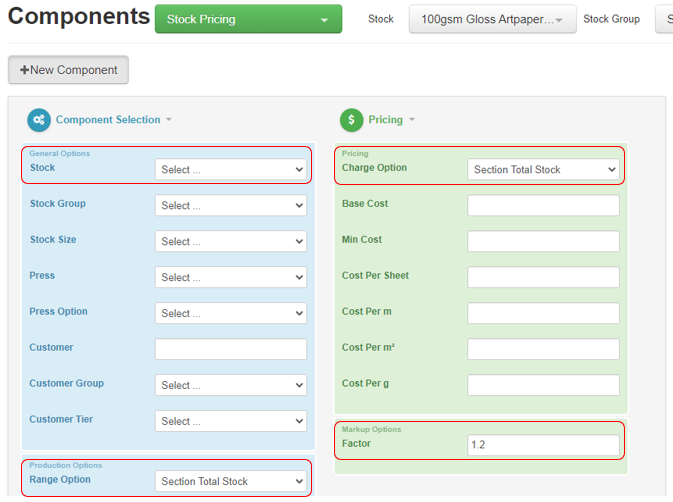Click the green Pricing dollar icon
Screen dimensions: 673x502
(351, 120)
